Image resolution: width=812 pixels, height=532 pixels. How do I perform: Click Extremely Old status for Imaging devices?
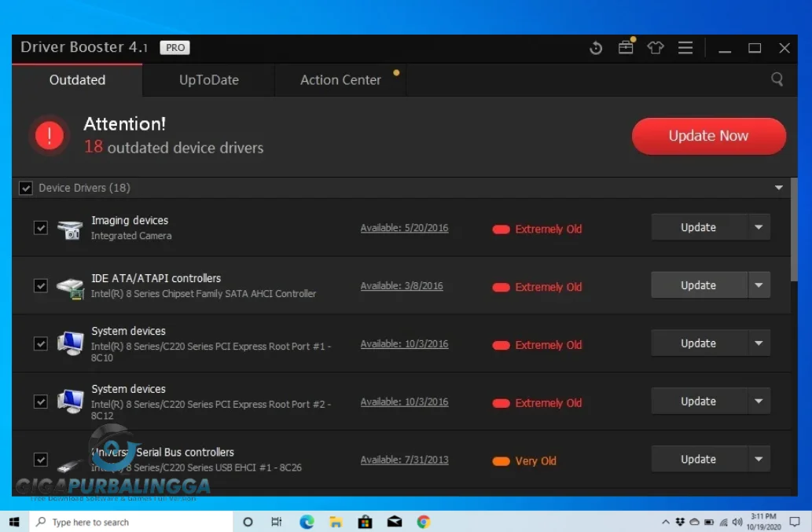(549, 229)
